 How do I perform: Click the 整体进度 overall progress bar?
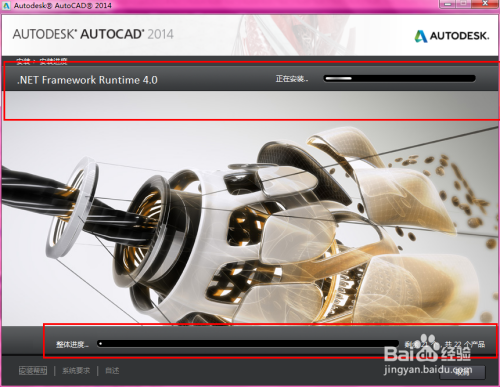pos(248,344)
